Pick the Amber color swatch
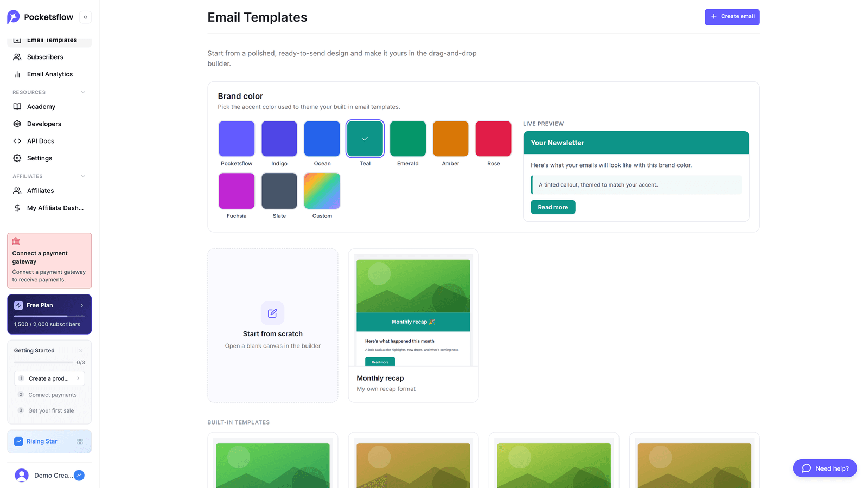This screenshot has height=488, width=868. coord(451,139)
